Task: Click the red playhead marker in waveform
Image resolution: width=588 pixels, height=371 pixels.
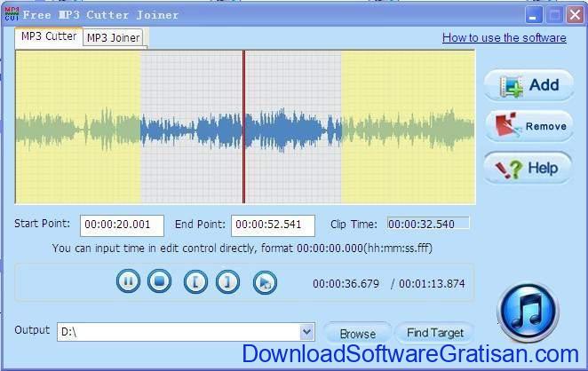Action: [x=243, y=127]
